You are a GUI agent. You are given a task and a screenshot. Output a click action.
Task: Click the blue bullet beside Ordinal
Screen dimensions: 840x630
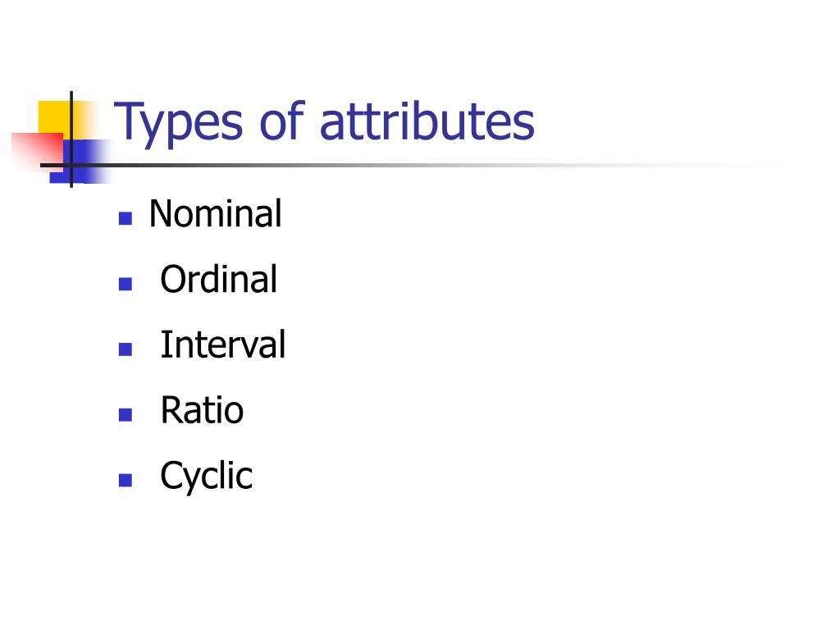click(x=126, y=283)
